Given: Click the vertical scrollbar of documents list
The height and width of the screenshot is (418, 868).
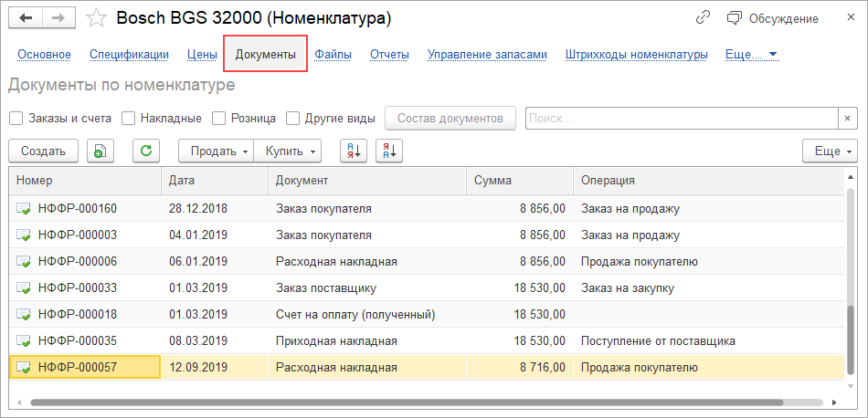Looking at the screenshot, I should pyautogui.click(x=852, y=338).
